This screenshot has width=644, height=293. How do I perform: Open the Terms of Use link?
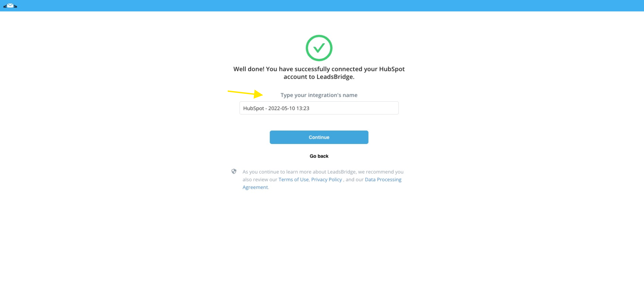pos(293,179)
